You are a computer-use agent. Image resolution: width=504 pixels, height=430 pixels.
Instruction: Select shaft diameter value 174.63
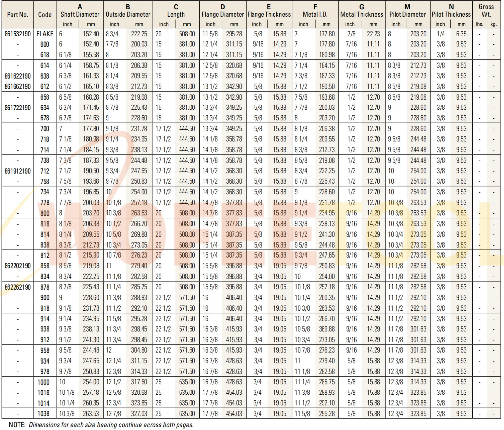91,118
